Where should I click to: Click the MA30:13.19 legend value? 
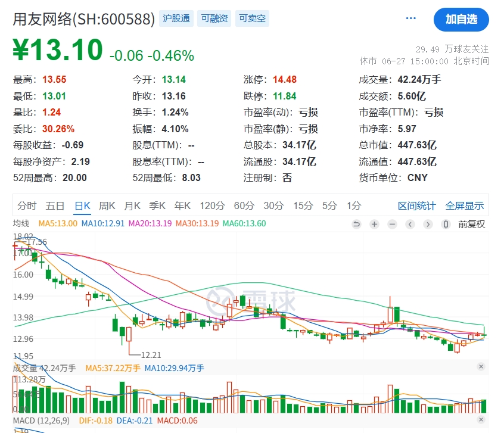(x=197, y=223)
